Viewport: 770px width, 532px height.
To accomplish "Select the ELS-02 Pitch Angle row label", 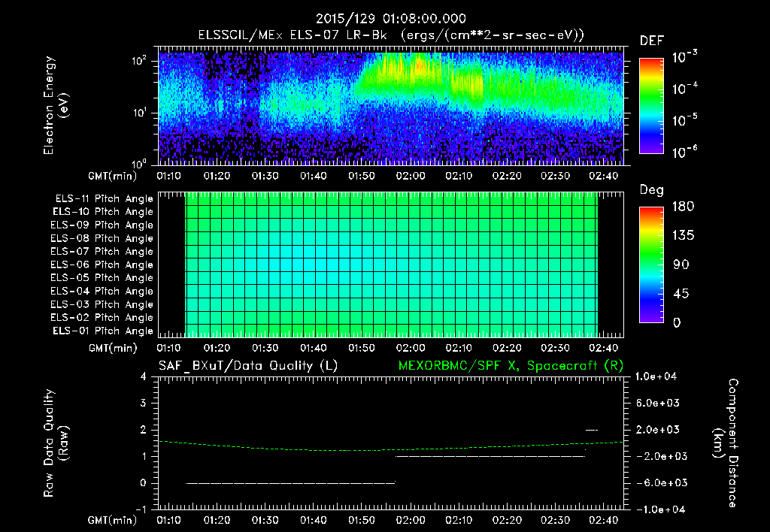I will [x=102, y=318].
